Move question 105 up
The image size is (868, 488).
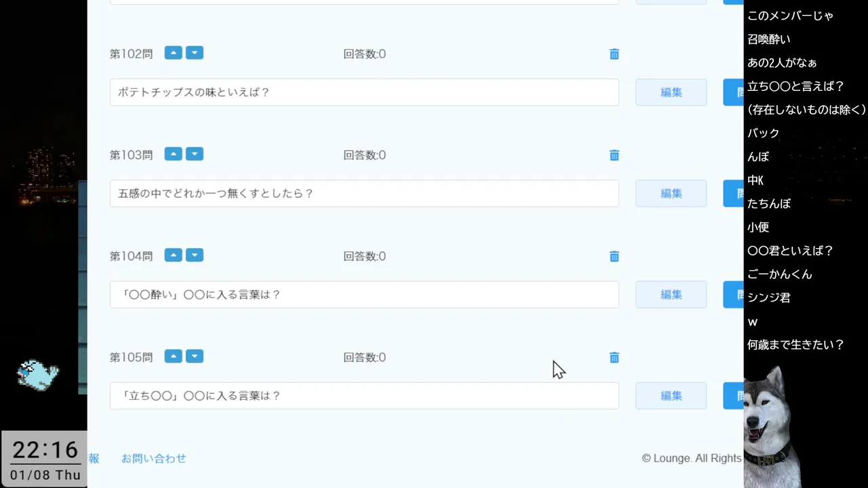(174, 356)
